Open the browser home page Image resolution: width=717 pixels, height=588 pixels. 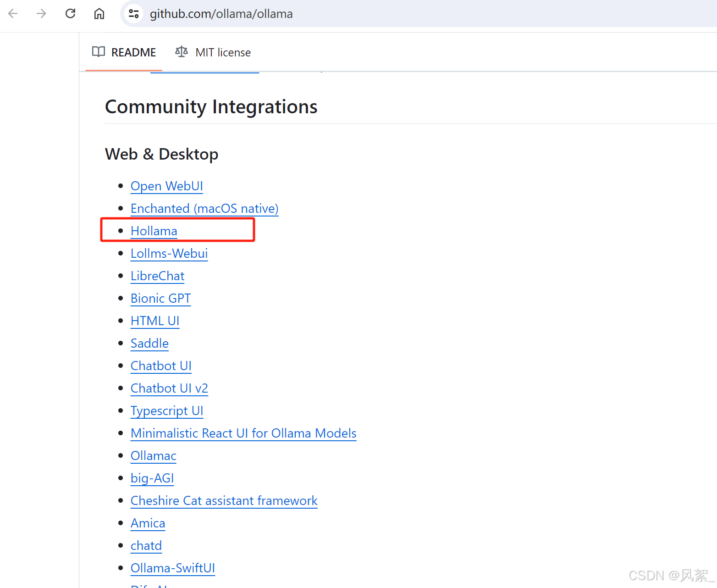[x=99, y=14]
